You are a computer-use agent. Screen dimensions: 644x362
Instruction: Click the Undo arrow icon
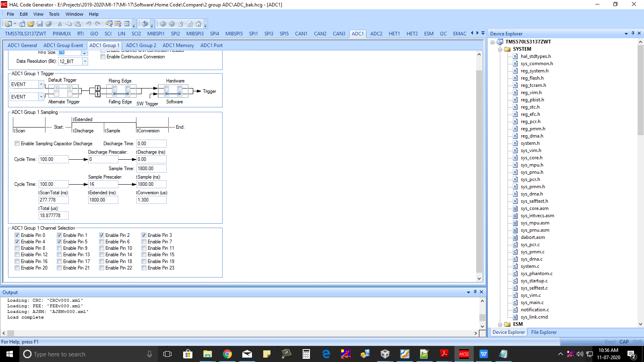89,24
